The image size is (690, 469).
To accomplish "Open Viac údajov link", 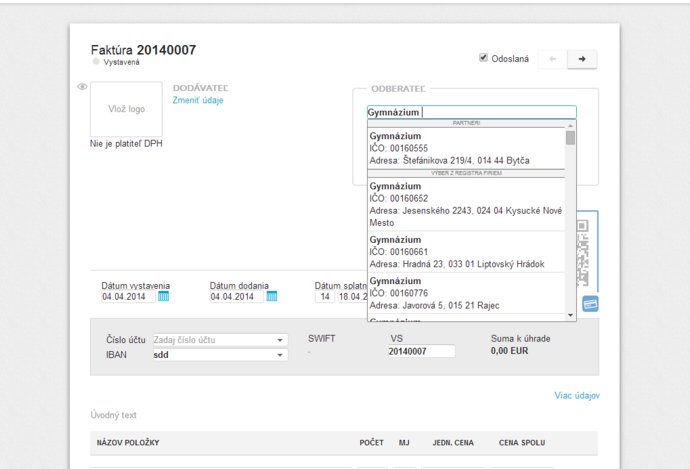I will point(577,396).
